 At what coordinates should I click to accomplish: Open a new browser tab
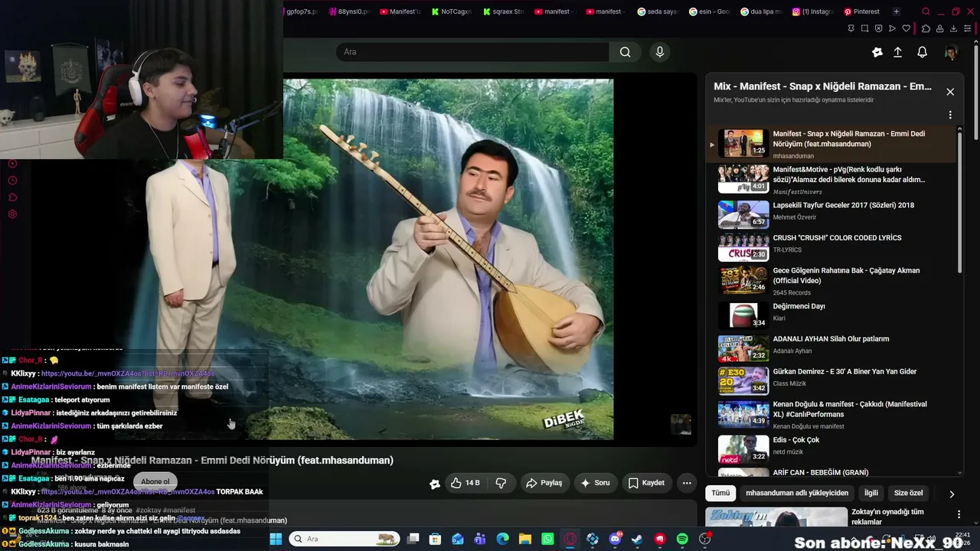click(x=897, y=11)
